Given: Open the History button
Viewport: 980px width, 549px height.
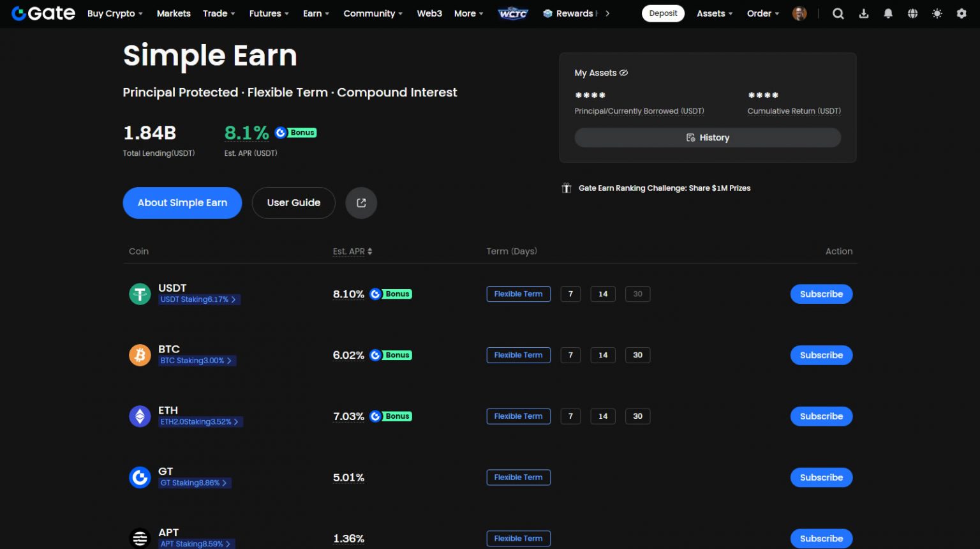Looking at the screenshot, I should [x=708, y=138].
